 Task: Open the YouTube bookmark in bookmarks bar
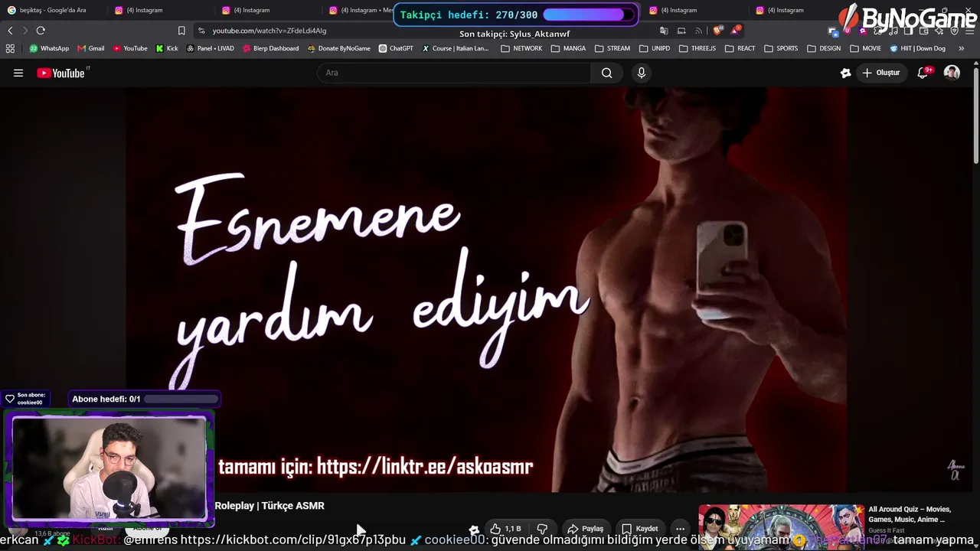(130, 48)
